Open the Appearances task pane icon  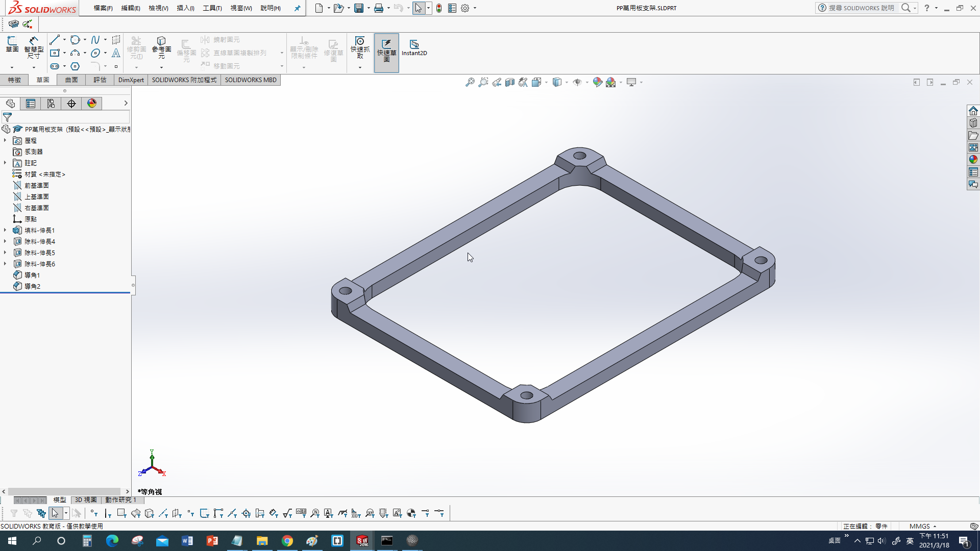973,159
